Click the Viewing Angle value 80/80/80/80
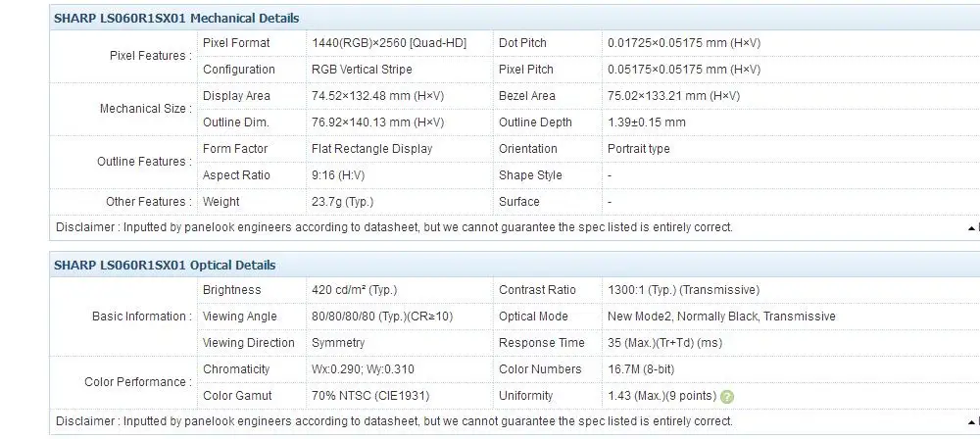 pos(382,317)
